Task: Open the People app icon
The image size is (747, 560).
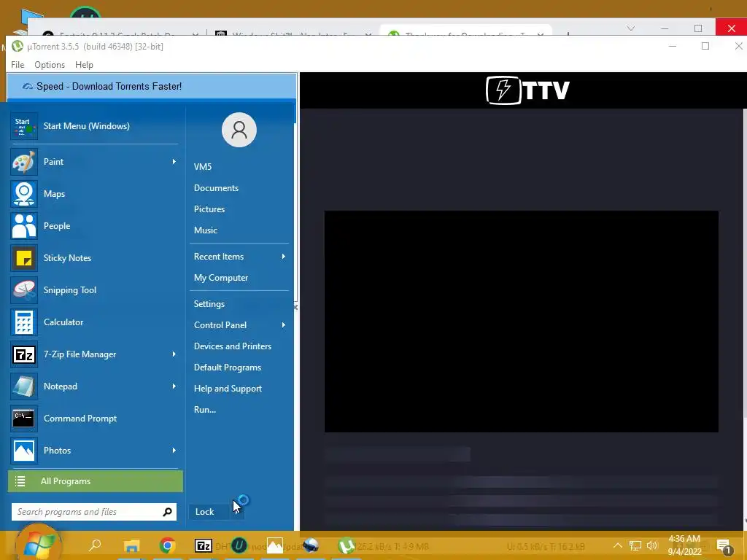Action: point(24,226)
